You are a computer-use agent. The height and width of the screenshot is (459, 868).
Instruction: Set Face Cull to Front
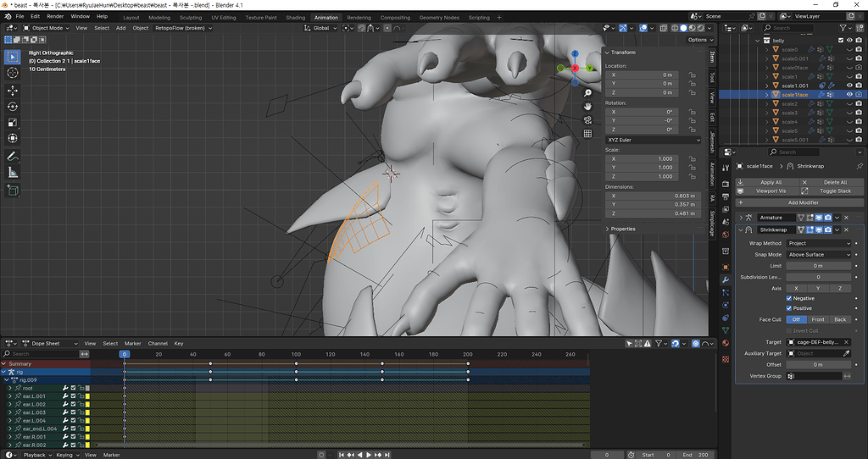point(818,319)
